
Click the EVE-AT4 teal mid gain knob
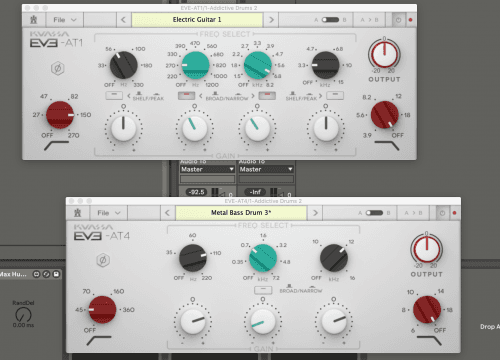263,322
